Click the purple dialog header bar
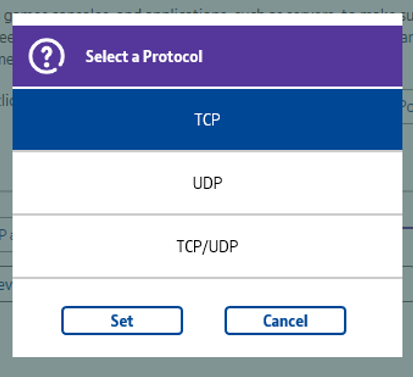The width and height of the screenshot is (413, 377). (207, 56)
